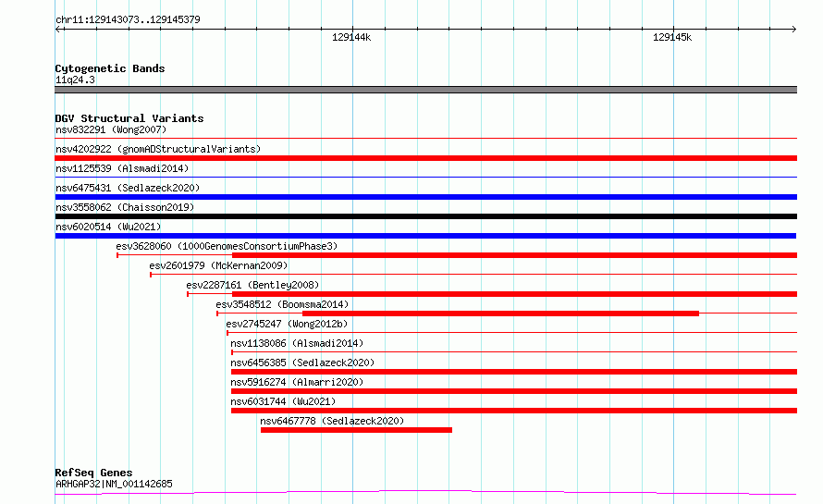Click the nsv832291 (Wong2007) variant label
The height and width of the screenshot is (504, 823).
[111, 129]
